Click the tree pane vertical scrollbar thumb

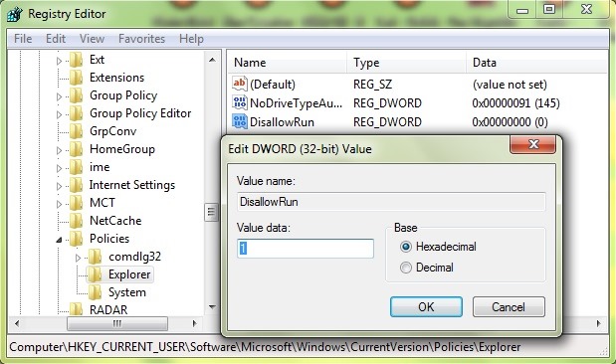[x=211, y=213]
